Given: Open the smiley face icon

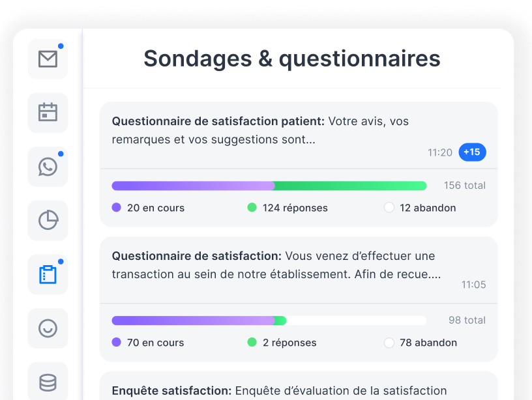Looking at the screenshot, I should point(48,328).
